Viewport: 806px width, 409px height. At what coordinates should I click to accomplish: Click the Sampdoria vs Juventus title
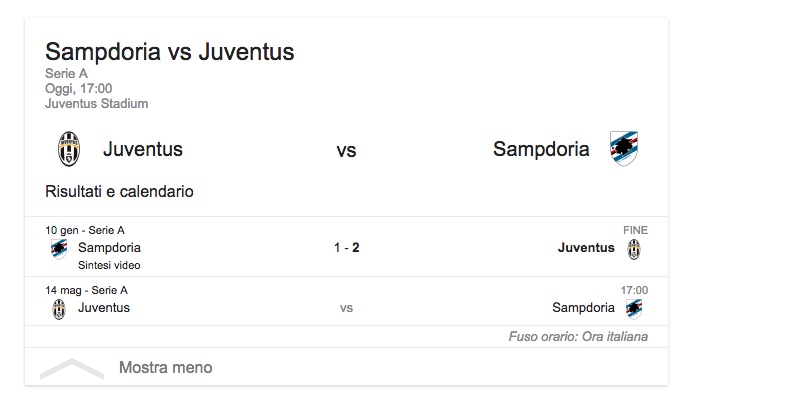(x=170, y=52)
